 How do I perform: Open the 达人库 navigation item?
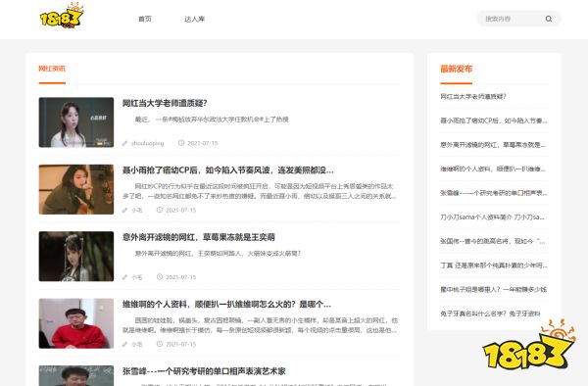click(195, 19)
